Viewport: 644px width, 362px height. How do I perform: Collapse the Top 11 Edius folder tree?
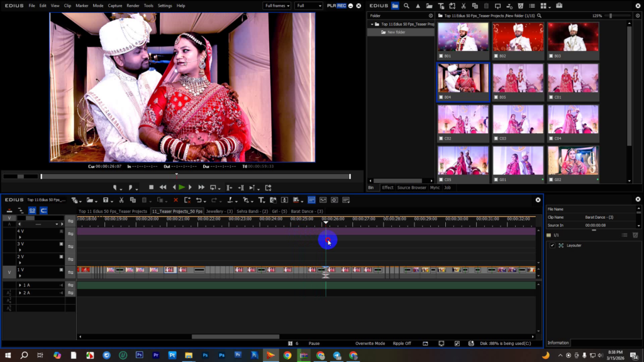pyautogui.click(x=372, y=24)
